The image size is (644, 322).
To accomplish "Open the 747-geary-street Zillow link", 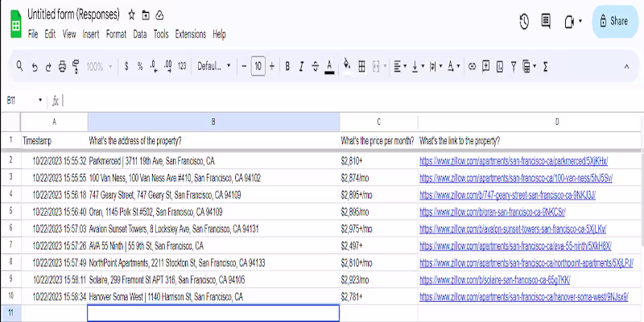I will click(x=507, y=195).
